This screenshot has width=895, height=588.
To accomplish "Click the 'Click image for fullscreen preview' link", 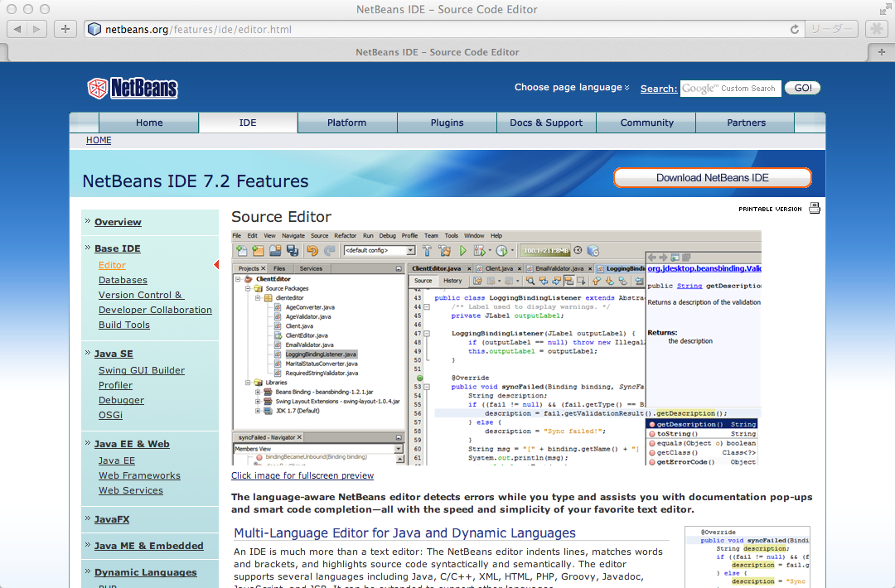I will coord(302,475).
